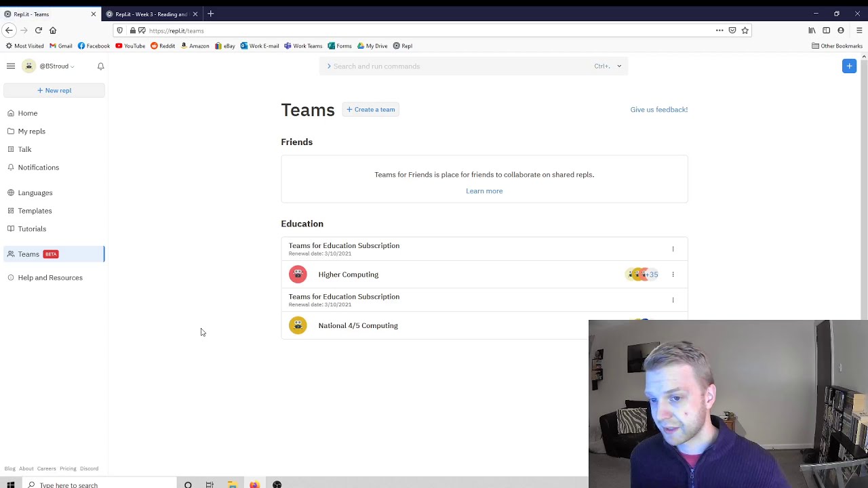Toggle the Firefox sidebar view
The image size is (868, 488).
[826, 30]
